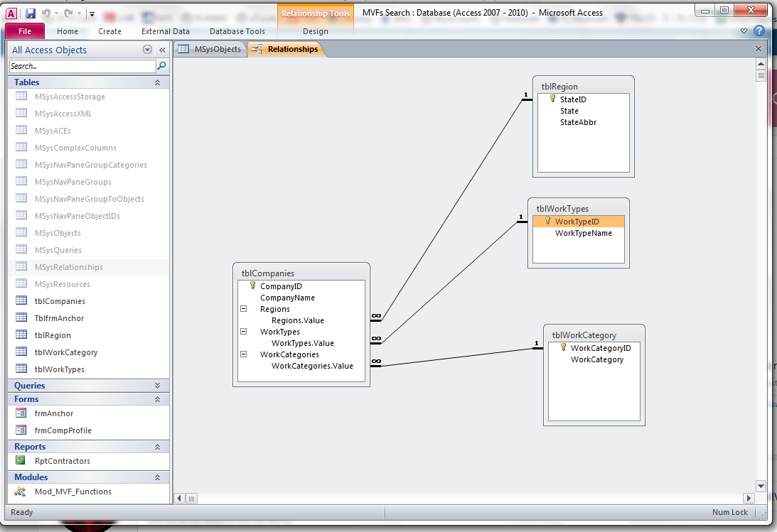Open the All Access Objects dropdown menu

[147, 50]
